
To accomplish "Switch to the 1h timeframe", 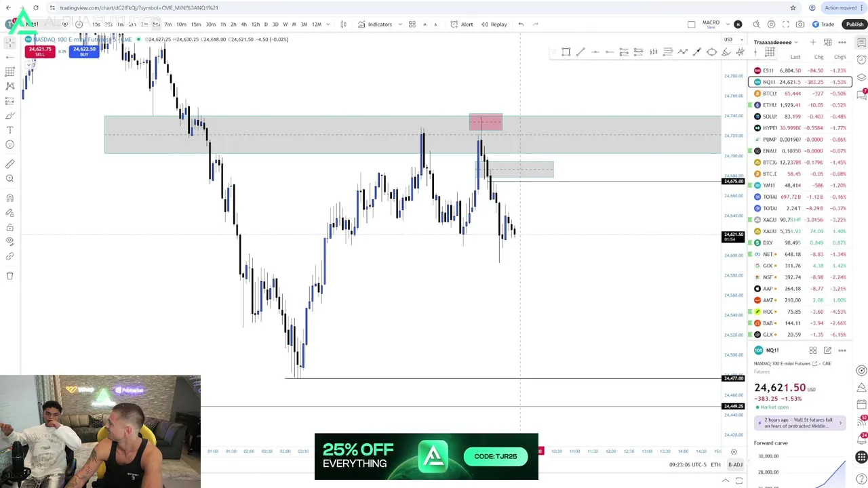I will point(223,24).
